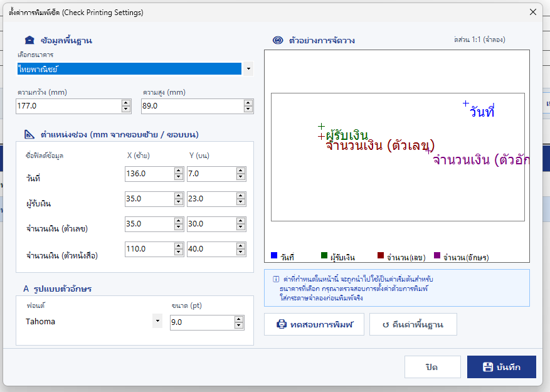Click the purple จำนวน(อักษร) legend color swatch
Viewport: 550px width, 392px height.
(x=437, y=255)
